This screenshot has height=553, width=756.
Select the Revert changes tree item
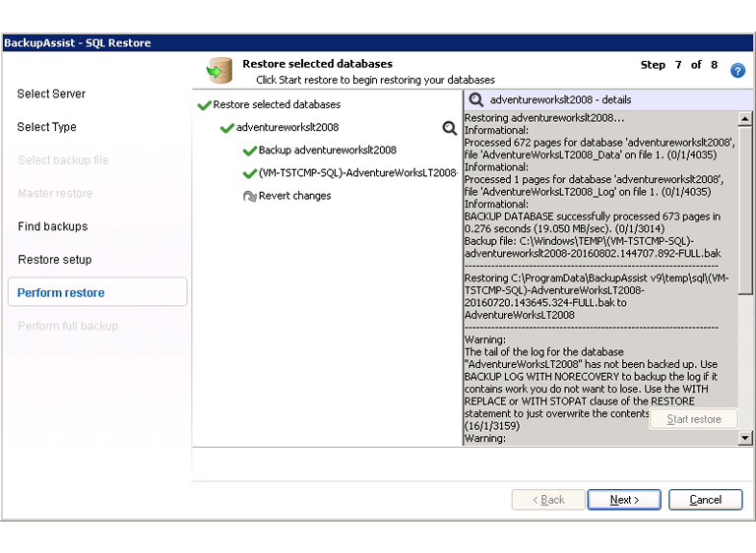pos(294,196)
